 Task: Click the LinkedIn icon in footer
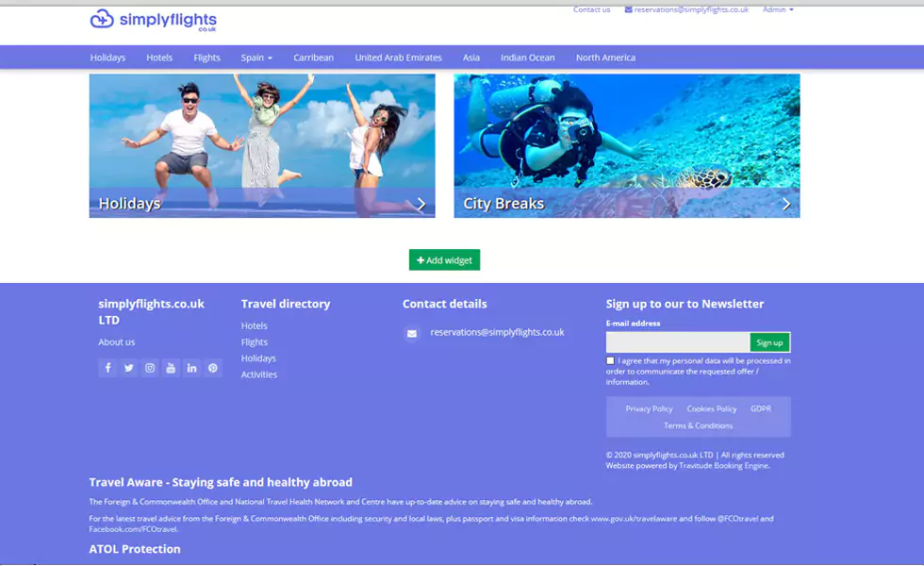(191, 368)
